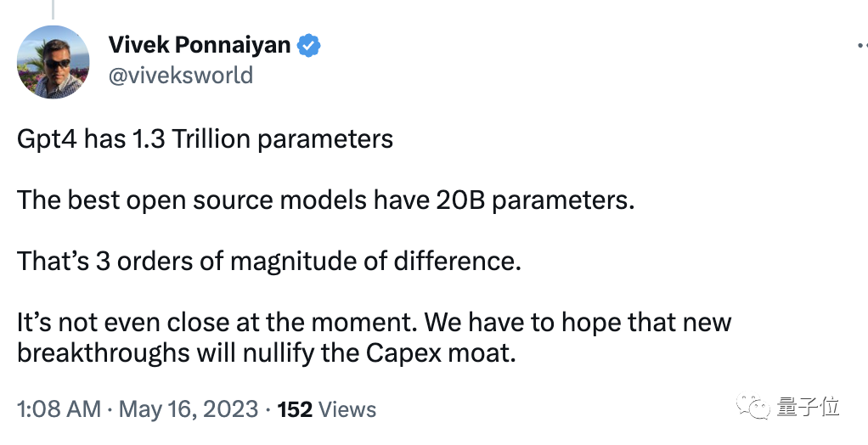Click the line starting "It's not even close"
868x445 pixels.
374,323
